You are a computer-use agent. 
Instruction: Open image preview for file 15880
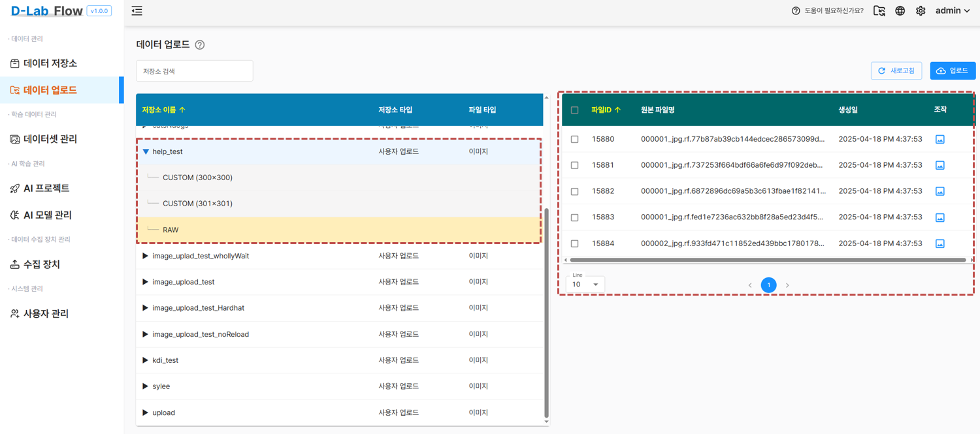(940, 139)
